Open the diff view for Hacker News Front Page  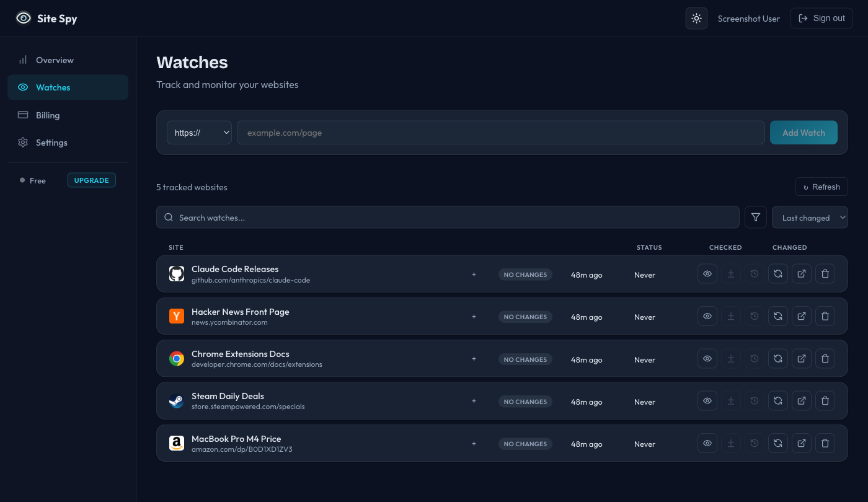click(x=730, y=316)
